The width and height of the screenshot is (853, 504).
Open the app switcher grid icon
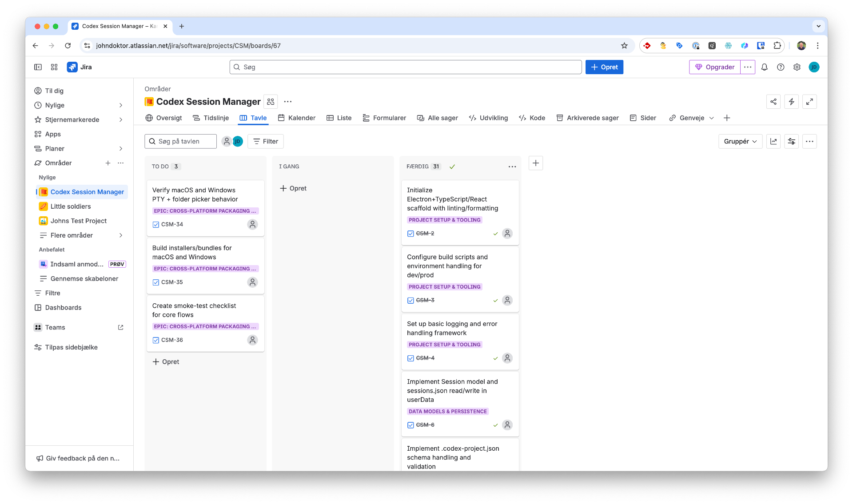click(x=54, y=67)
